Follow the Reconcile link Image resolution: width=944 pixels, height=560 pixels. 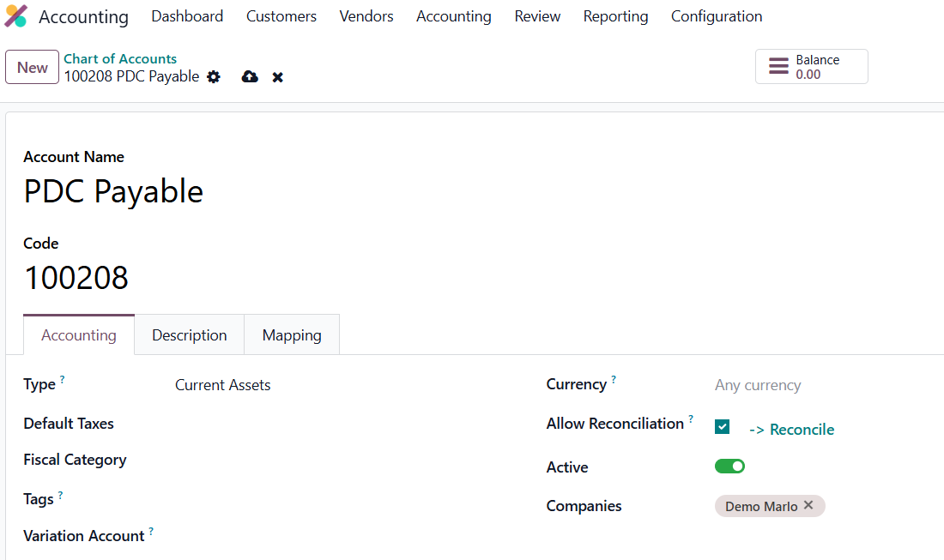tap(791, 430)
